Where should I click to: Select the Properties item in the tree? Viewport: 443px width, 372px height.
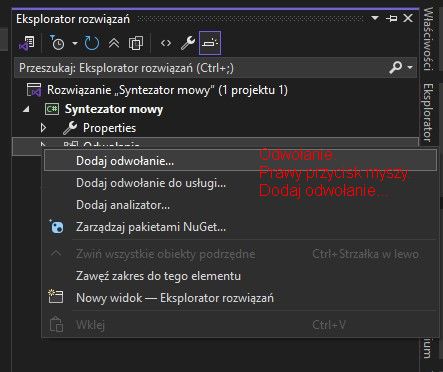coord(109,128)
